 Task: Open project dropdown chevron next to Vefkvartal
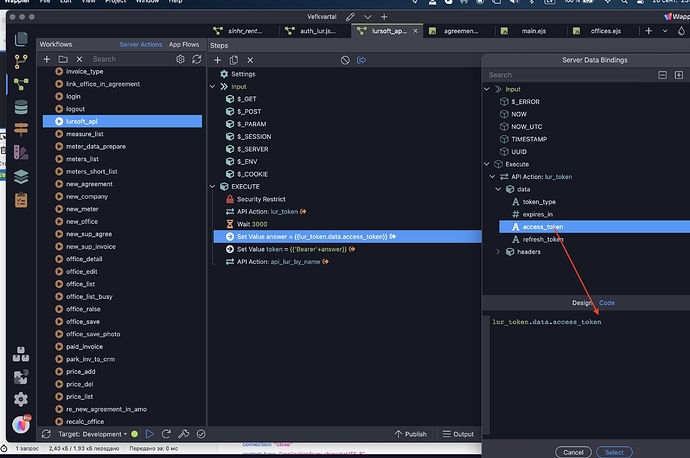pyautogui.click(x=367, y=17)
